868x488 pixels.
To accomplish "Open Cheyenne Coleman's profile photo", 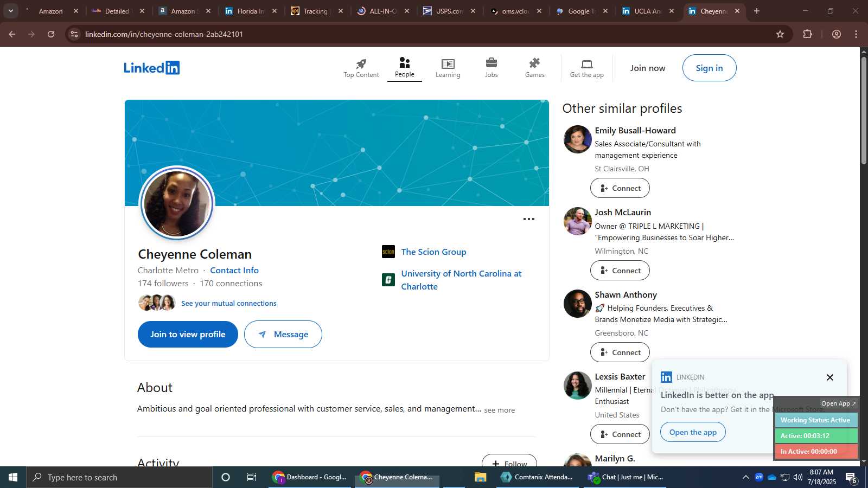I will tap(177, 203).
